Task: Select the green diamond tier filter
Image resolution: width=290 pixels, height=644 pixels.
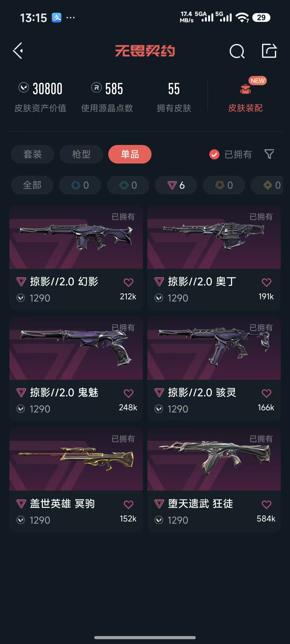Action: 128,185
